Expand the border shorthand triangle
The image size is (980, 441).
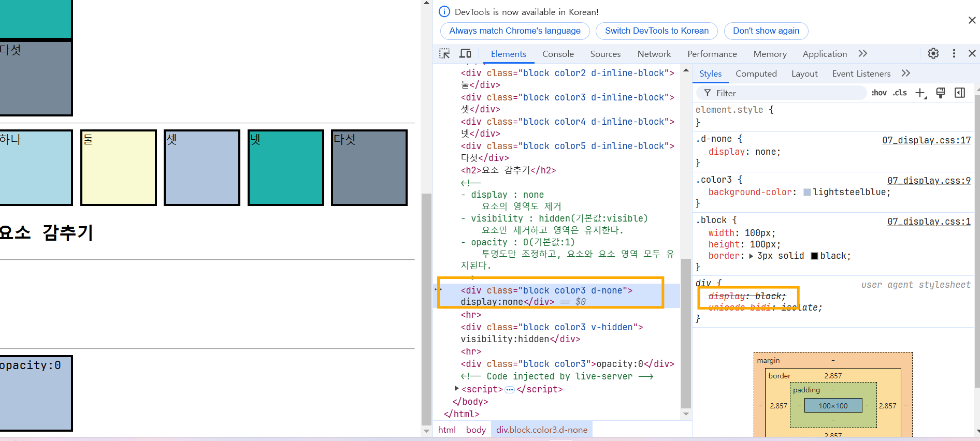(751, 256)
